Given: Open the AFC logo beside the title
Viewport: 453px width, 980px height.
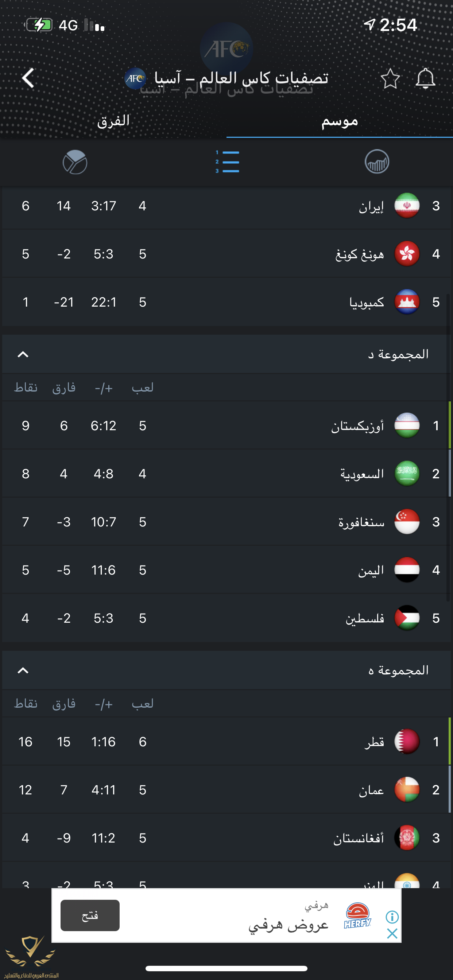Looking at the screenshot, I should [x=135, y=78].
